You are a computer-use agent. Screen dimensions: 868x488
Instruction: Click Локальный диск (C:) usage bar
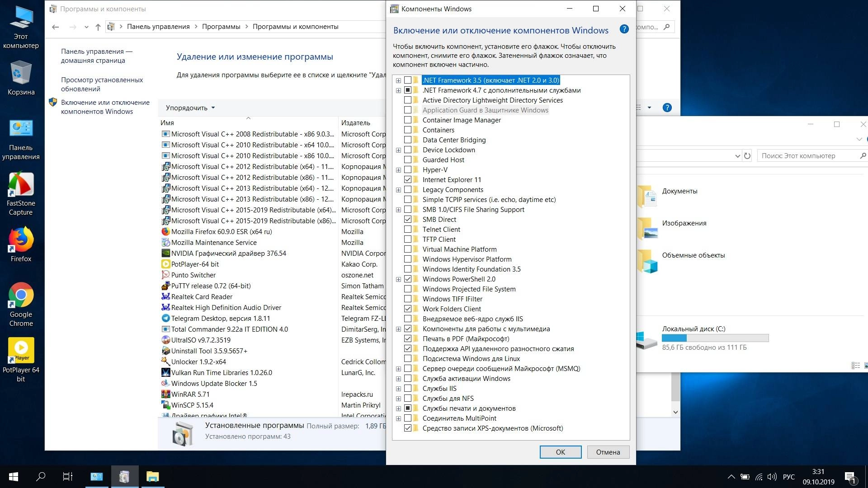tap(715, 338)
